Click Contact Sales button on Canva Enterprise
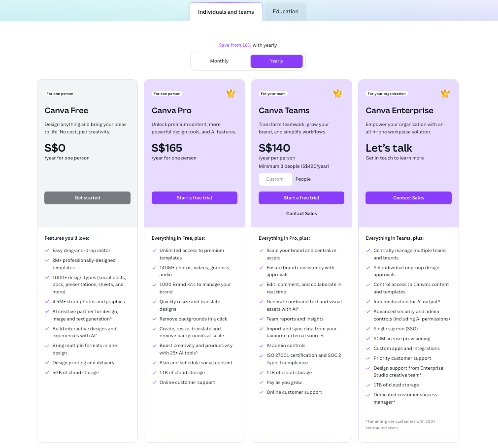Image resolution: width=498 pixels, height=448 pixels. pyautogui.click(x=408, y=198)
